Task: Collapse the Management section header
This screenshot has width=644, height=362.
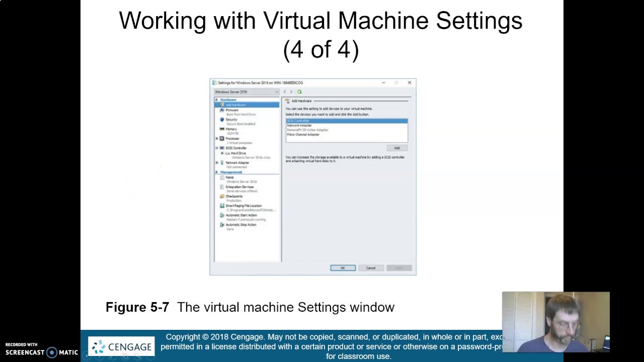Action: [x=217, y=172]
